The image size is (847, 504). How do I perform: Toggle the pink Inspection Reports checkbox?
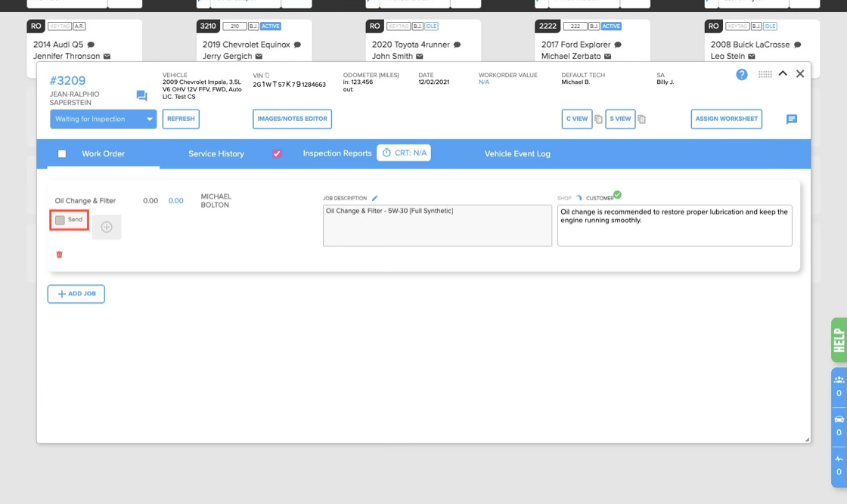[x=277, y=154]
